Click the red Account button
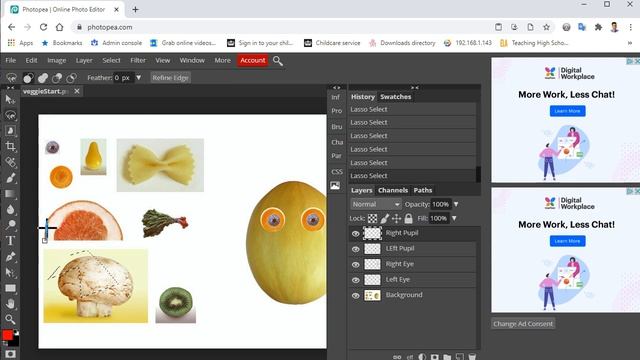 253,60
